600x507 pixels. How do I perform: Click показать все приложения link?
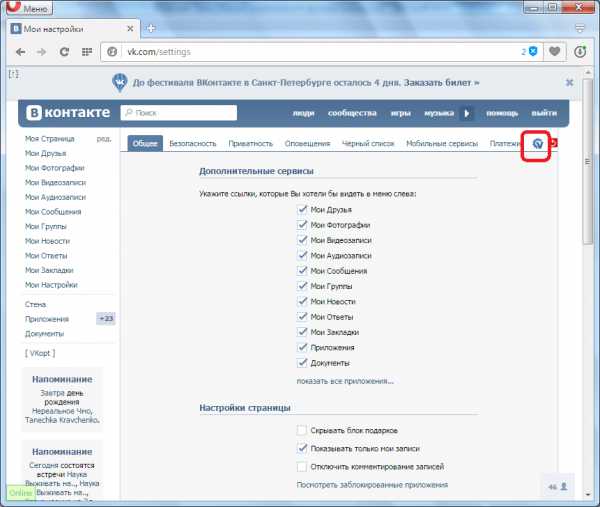pyautogui.click(x=345, y=381)
